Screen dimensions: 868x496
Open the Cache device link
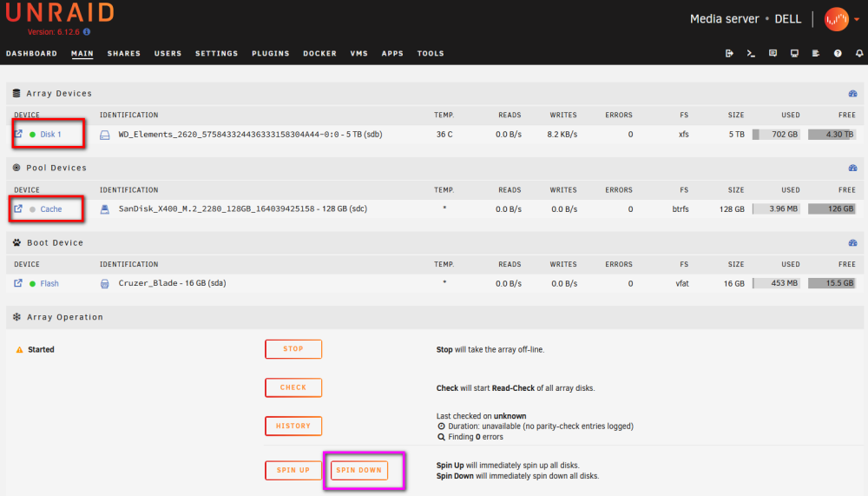click(51, 209)
